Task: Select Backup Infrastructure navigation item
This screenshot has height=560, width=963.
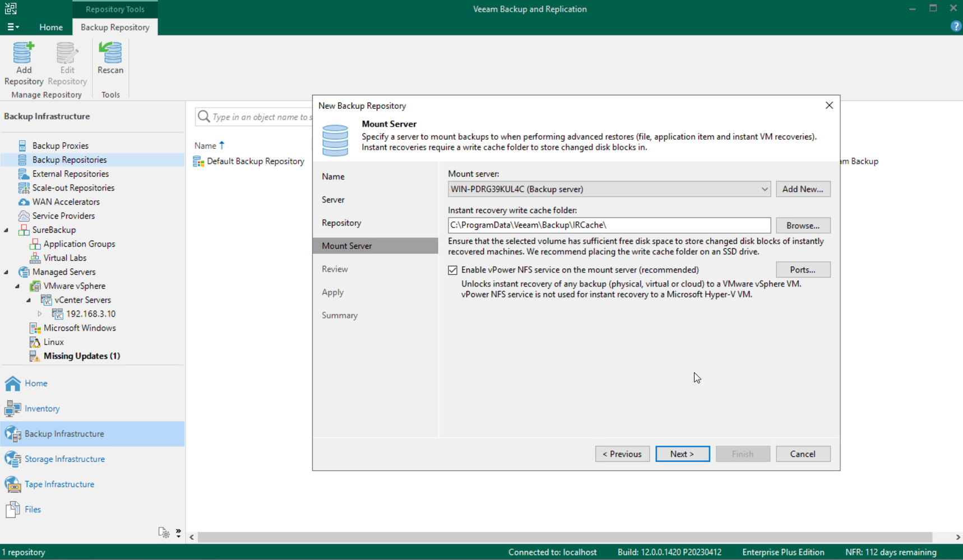Action: tap(92, 434)
